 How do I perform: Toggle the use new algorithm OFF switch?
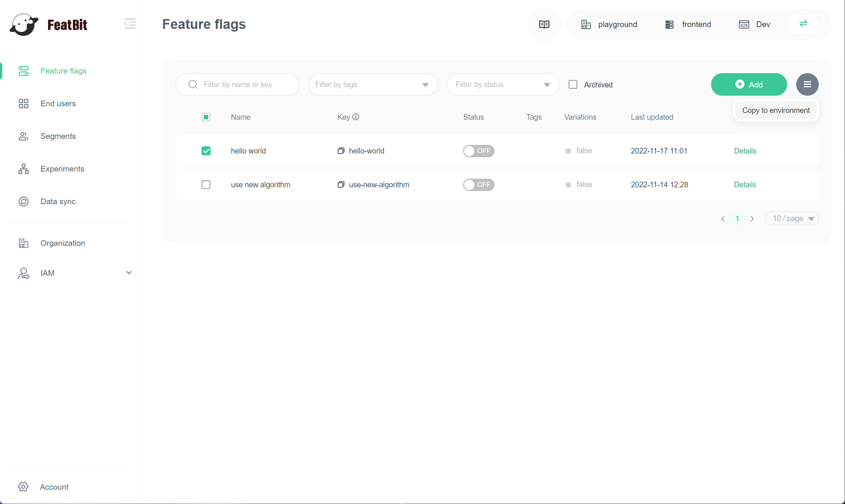click(478, 185)
